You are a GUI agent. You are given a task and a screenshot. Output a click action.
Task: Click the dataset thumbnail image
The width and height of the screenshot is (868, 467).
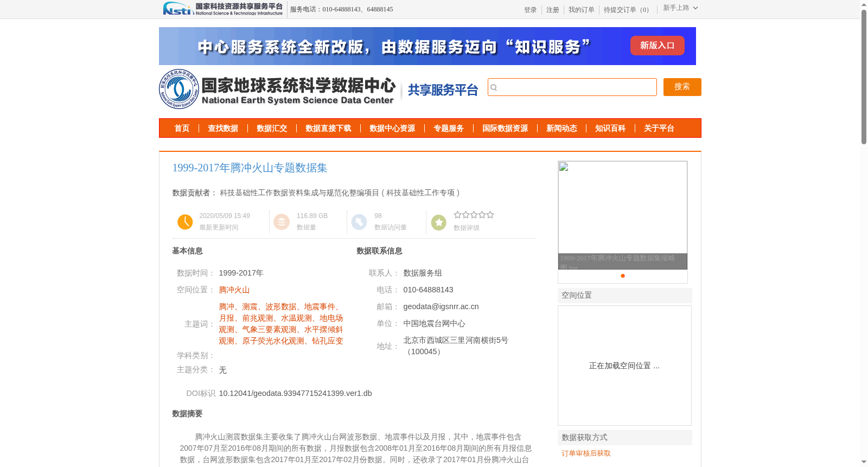coord(622,215)
